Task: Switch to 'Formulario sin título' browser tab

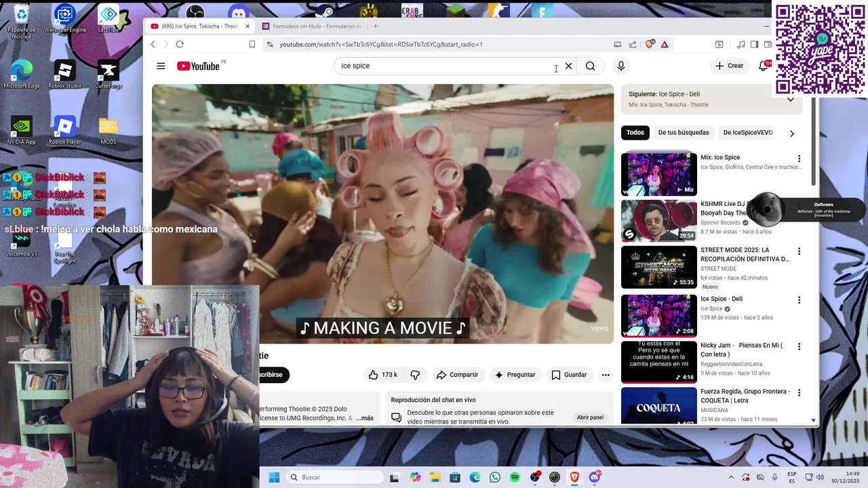Action: tap(312, 26)
